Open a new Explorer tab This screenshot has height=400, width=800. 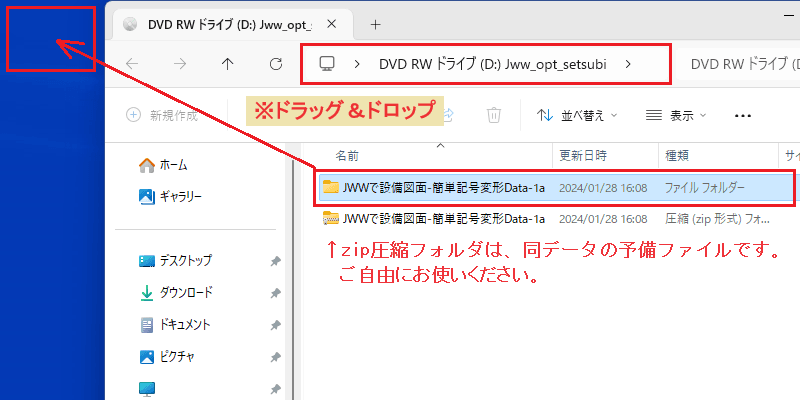pos(376,24)
